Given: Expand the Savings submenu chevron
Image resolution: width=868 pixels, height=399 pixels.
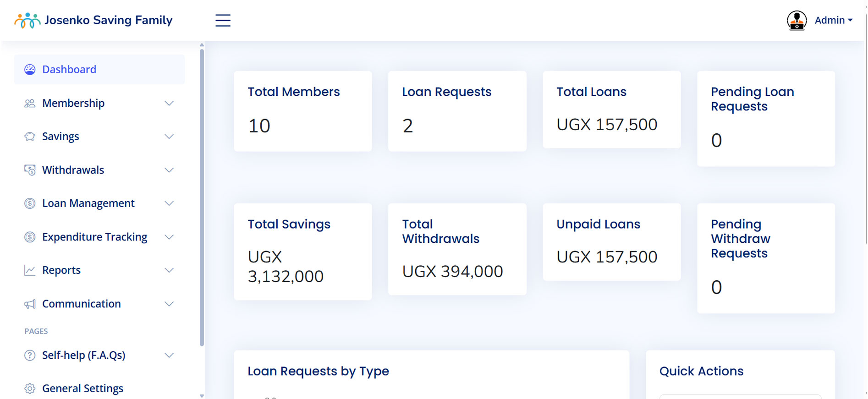Looking at the screenshot, I should (169, 137).
